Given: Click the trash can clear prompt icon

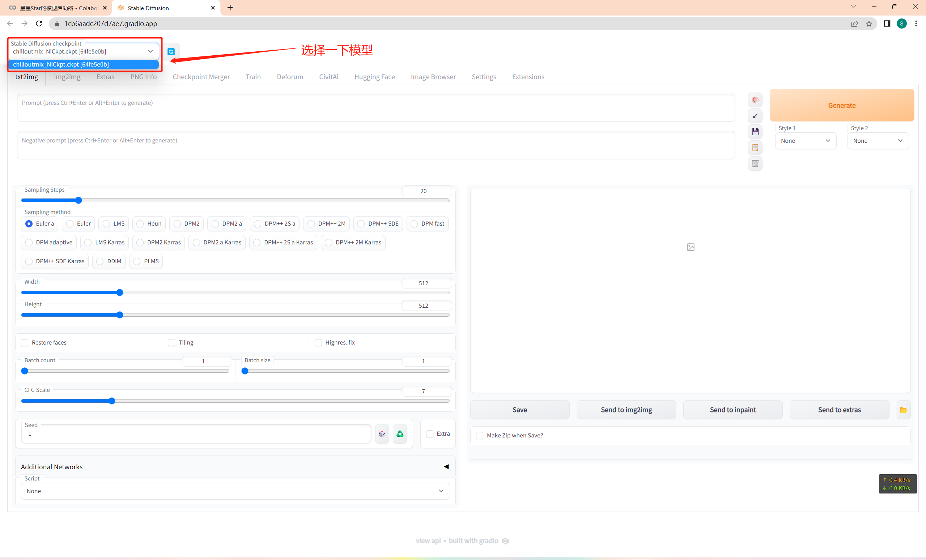Looking at the screenshot, I should (x=755, y=163).
